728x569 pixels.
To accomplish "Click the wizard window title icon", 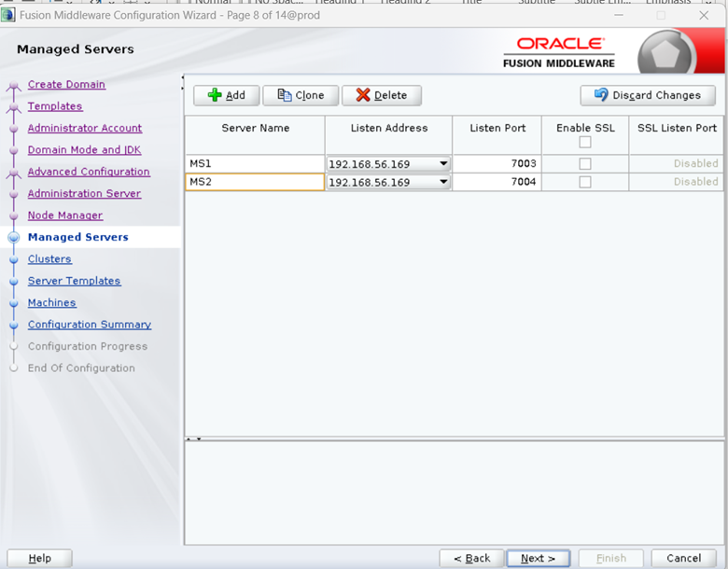I will click(7, 15).
